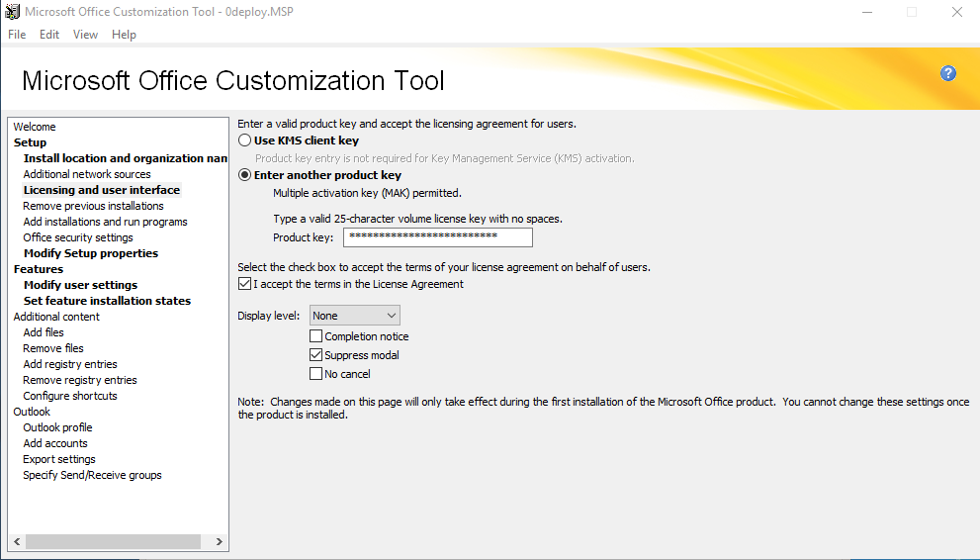980x560 pixels.
Task: Open Modify user settings
Action: coord(81,285)
